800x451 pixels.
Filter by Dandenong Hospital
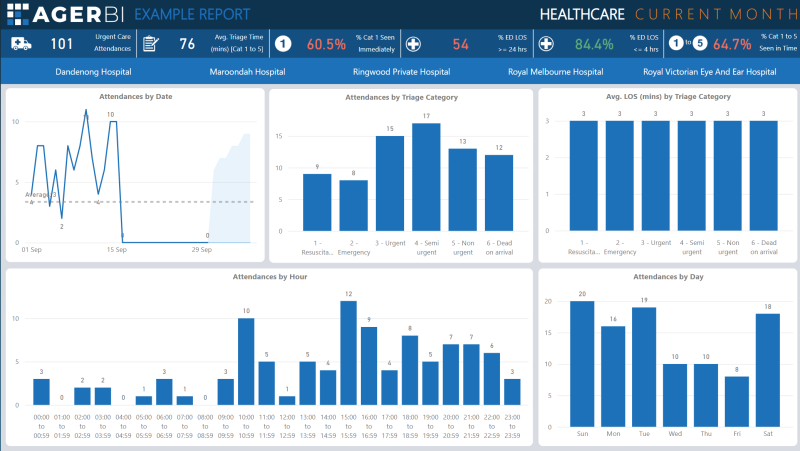coord(93,72)
